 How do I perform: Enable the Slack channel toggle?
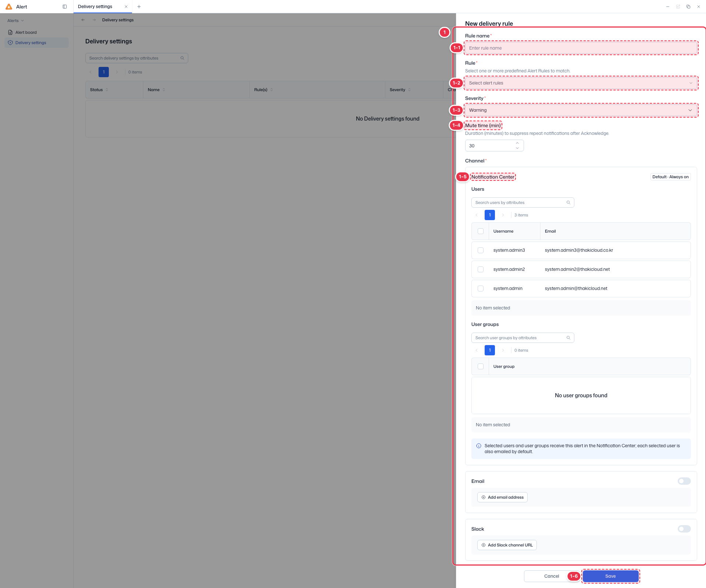pyautogui.click(x=684, y=529)
